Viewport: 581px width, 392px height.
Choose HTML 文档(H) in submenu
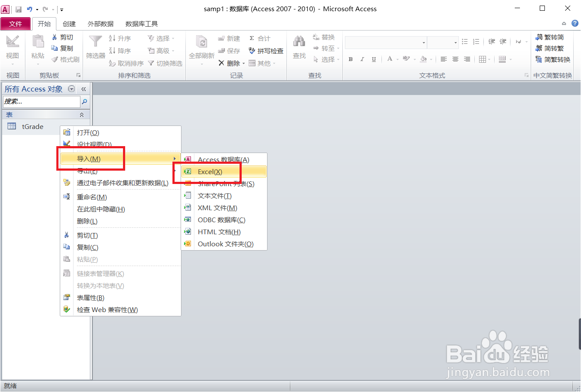[224, 232]
